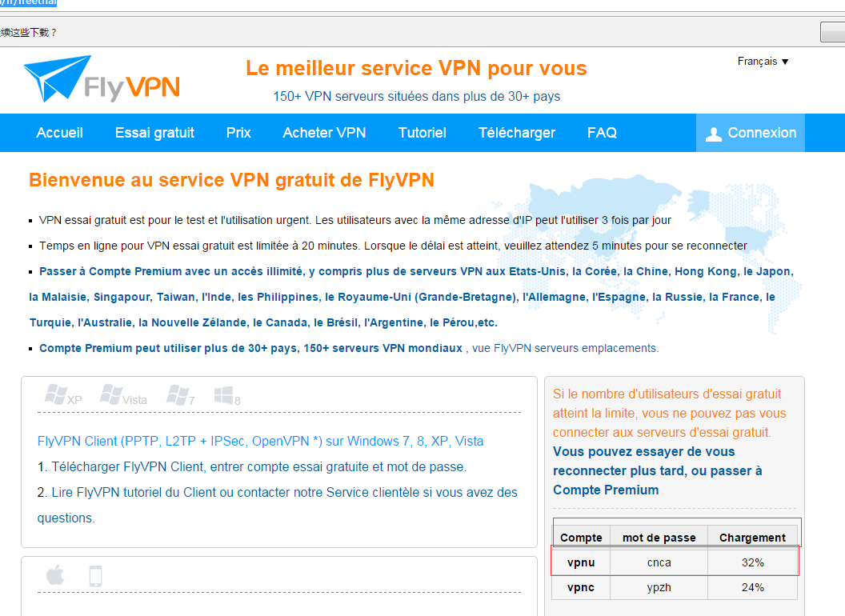Select the 'vpnu' account cell
845x616 pixels.
(581, 562)
